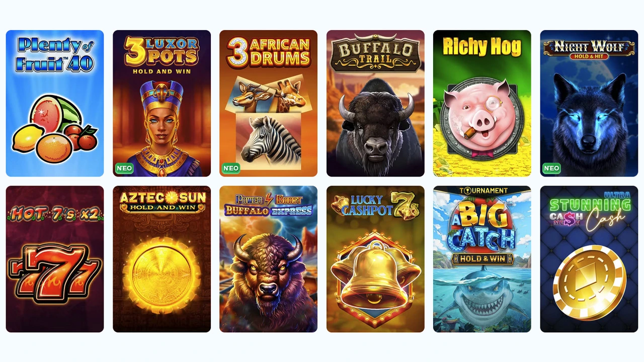Play the Richy Hog game
Viewport: 644px width, 362px height.
click(x=482, y=103)
